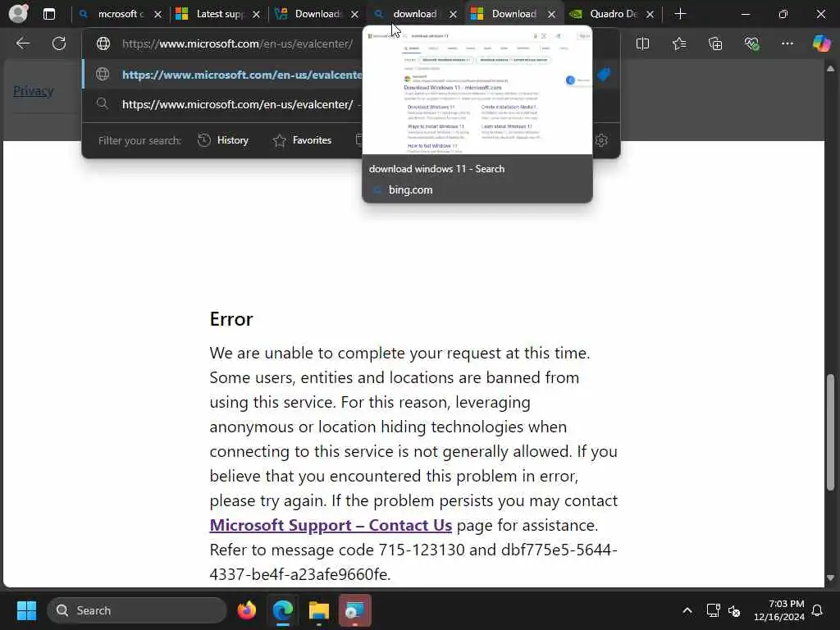Open Microsoft Support – Contact Us link

point(331,525)
